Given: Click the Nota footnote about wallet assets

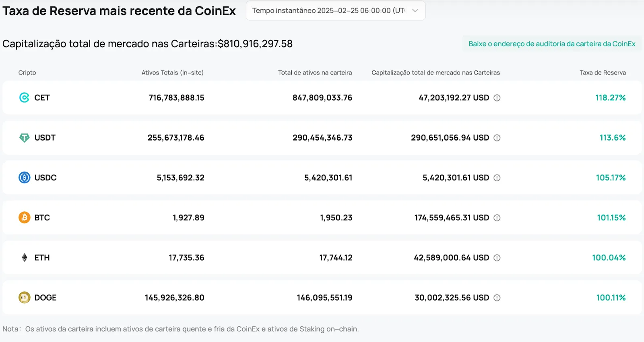Looking at the screenshot, I should point(180,329).
